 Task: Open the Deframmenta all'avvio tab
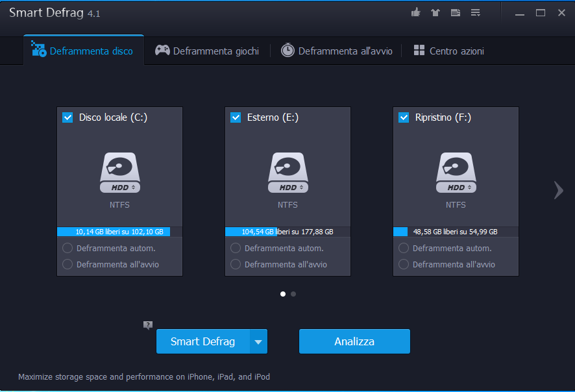337,50
